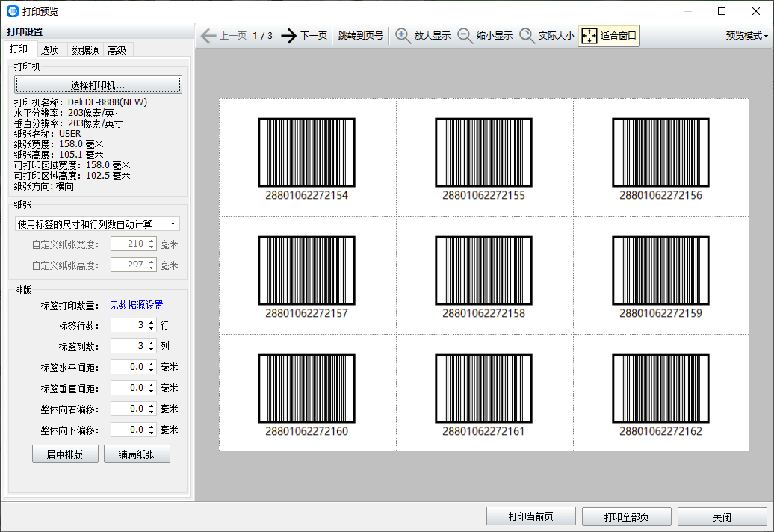Screen dimensions: 774x532
Task: Maximize the 打印预览 window
Action: [x=722, y=11]
